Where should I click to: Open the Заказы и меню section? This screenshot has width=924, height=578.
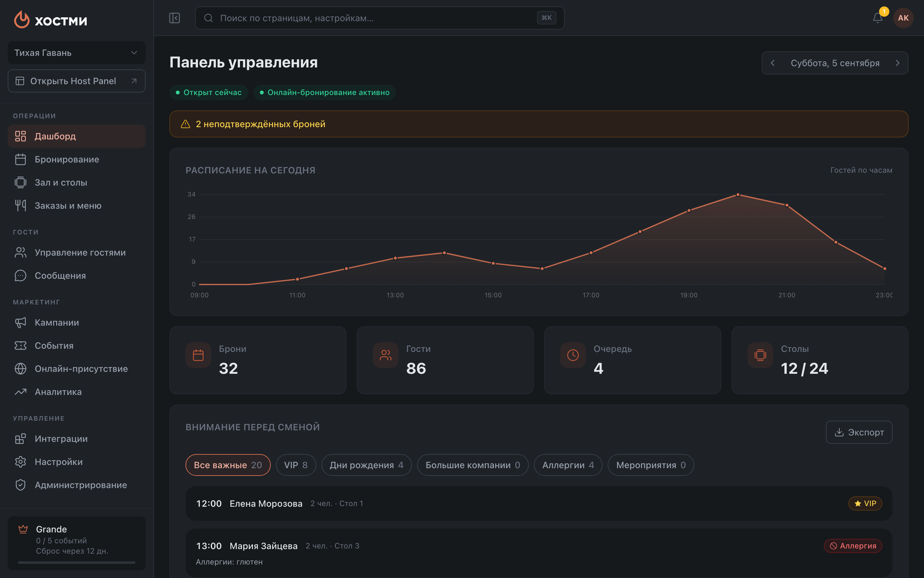coord(76,206)
